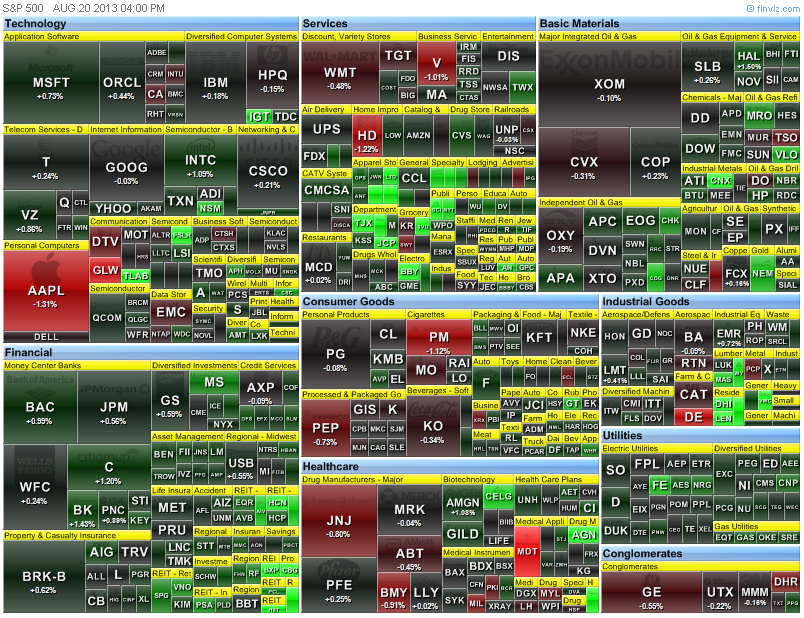Click the Healthcare sector header

point(331,466)
